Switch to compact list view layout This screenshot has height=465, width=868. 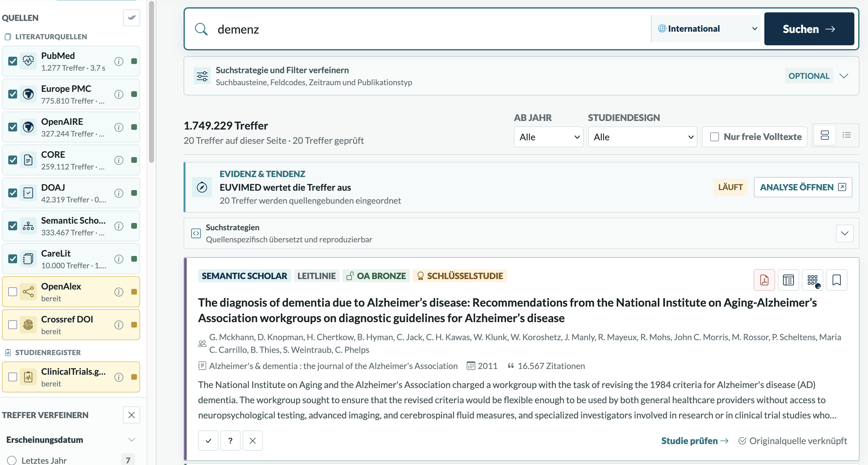pos(846,135)
